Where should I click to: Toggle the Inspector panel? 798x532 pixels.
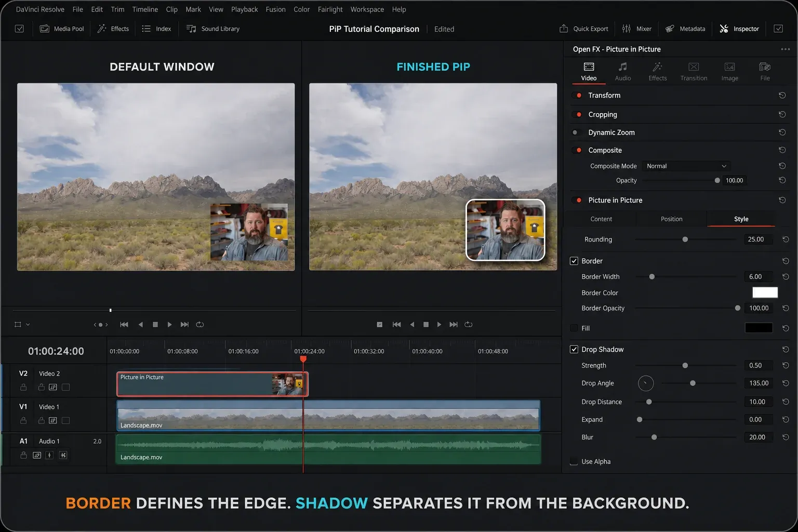click(x=739, y=29)
